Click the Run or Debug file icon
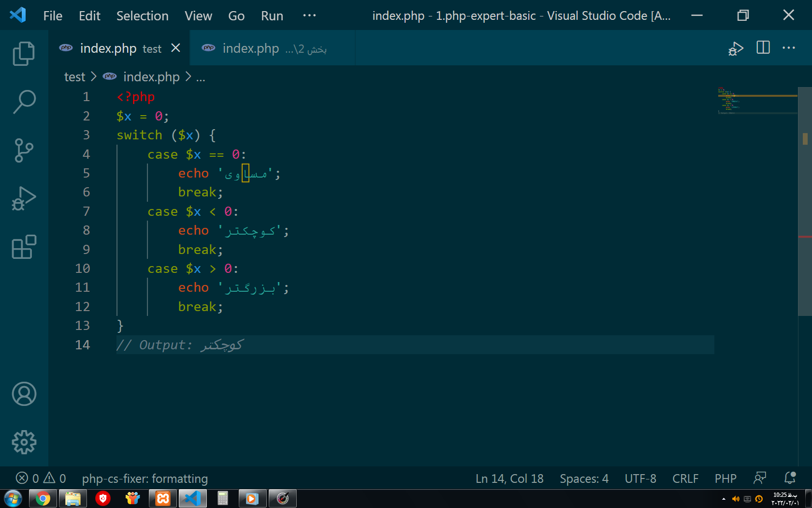This screenshot has width=812, height=508. click(736, 48)
